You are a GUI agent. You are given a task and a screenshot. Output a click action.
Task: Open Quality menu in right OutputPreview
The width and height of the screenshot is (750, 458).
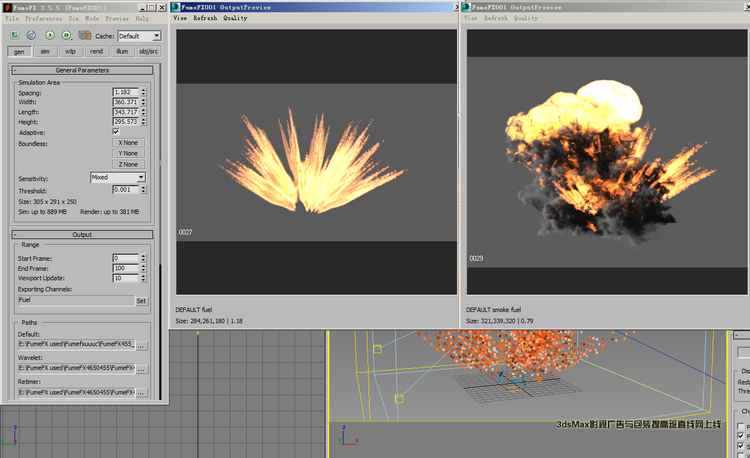tap(526, 18)
